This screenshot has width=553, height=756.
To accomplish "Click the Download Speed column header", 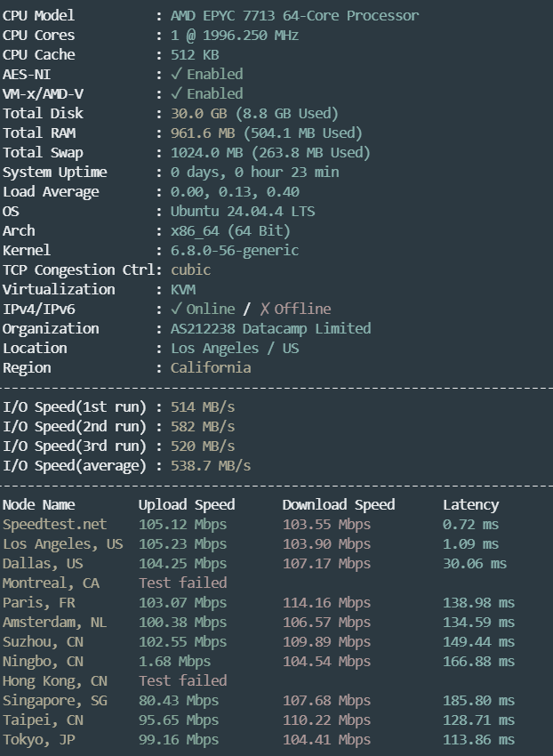I will 339,505.
